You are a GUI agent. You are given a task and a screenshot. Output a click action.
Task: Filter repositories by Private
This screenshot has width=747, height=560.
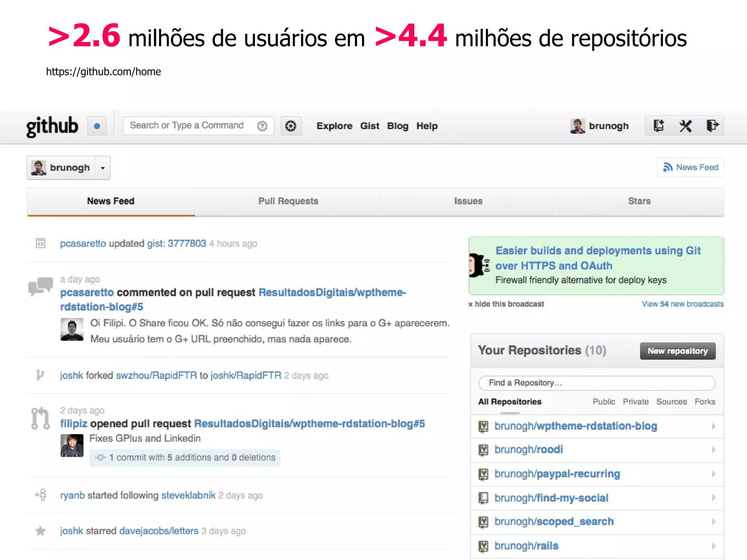636,402
